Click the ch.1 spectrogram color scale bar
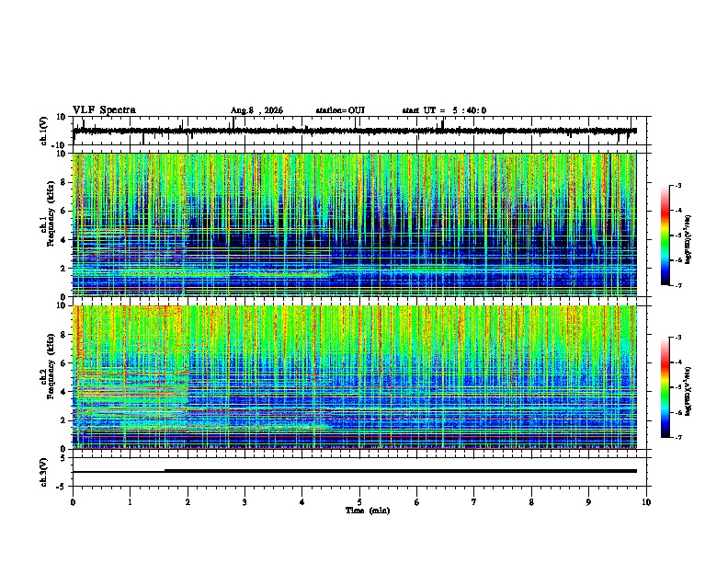728x563 pixels. tap(665, 236)
